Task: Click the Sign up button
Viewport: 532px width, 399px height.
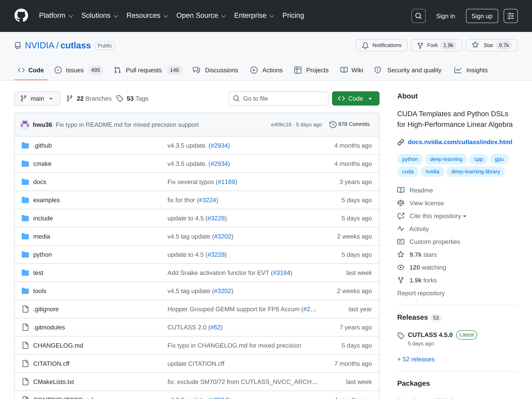Action: coord(482,16)
